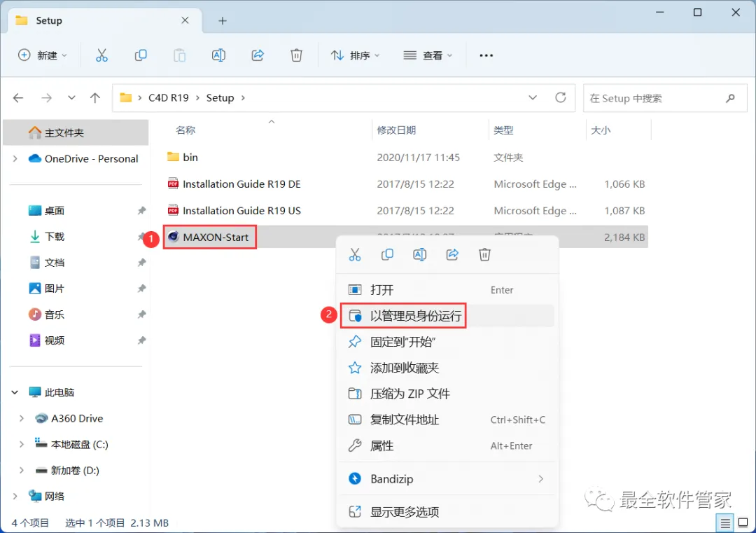Screen dimensions: 756x533
Task: Choose 打开 in the context menu
Action: (x=447, y=290)
